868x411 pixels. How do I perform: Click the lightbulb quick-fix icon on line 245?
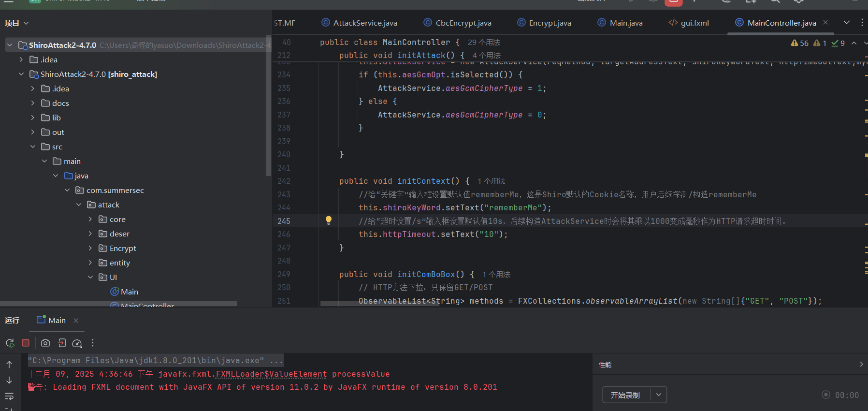click(329, 220)
